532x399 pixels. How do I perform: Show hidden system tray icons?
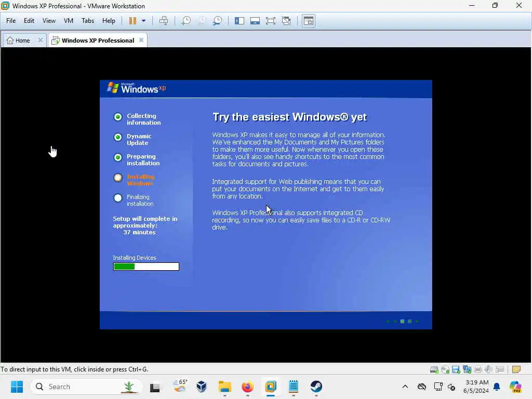point(405,387)
